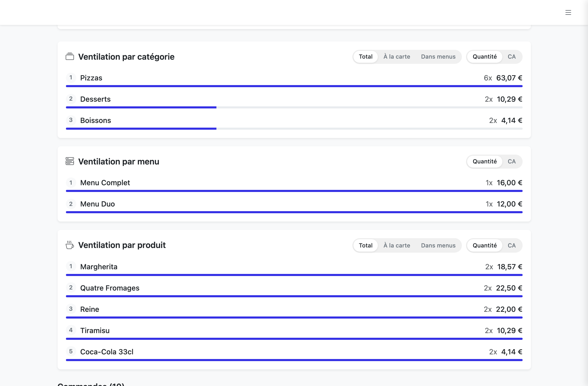Select Dans menus in Ventilation par catégorie
This screenshot has width=588, height=386.
438,57
